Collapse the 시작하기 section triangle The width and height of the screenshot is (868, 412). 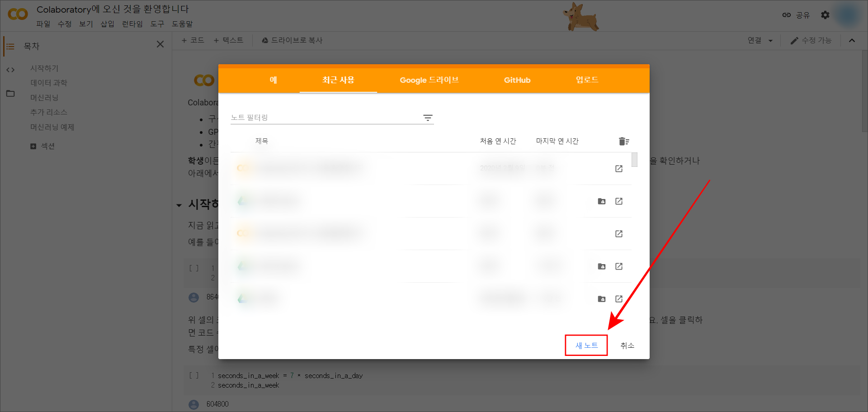[x=179, y=205]
